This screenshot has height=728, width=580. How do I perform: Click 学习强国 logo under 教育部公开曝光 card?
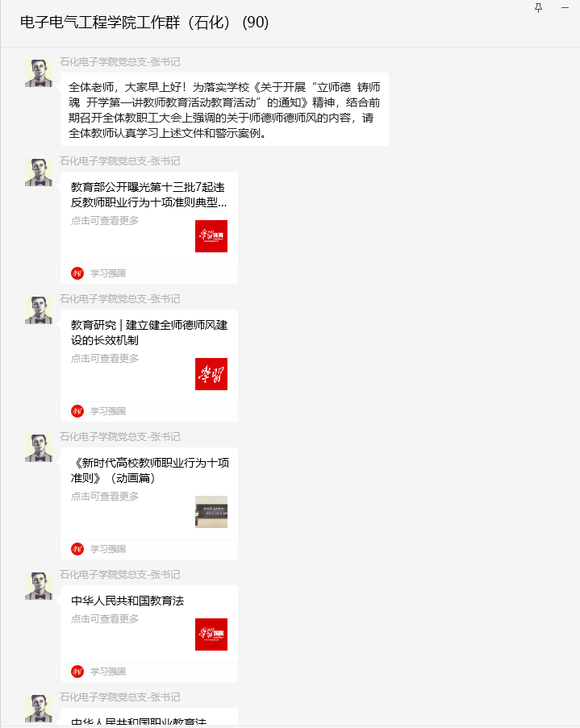click(77, 273)
